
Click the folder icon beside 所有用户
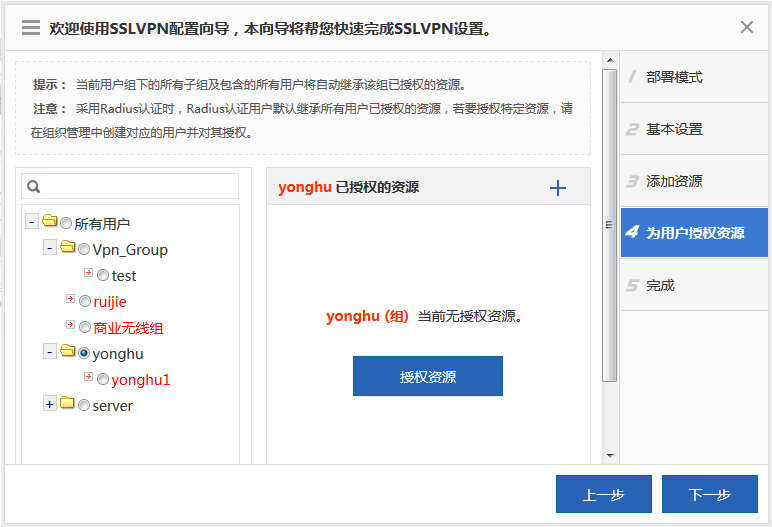49,222
